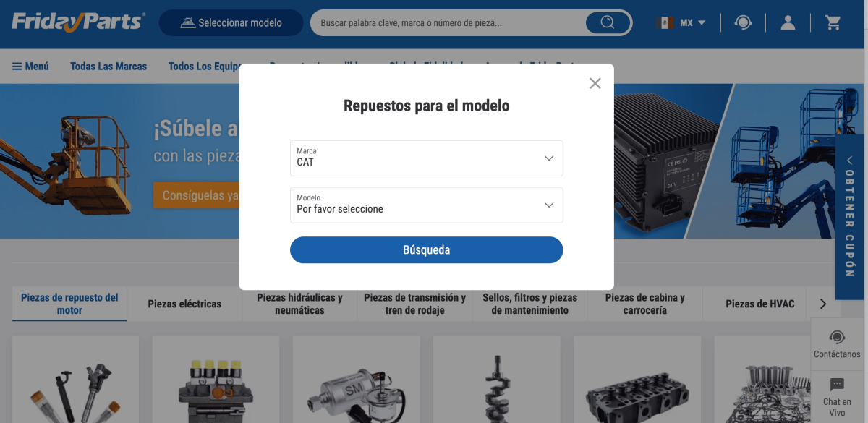Switch to Piezas de HVAC tab
The image size is (868, 423).
[x=759, y=304]
